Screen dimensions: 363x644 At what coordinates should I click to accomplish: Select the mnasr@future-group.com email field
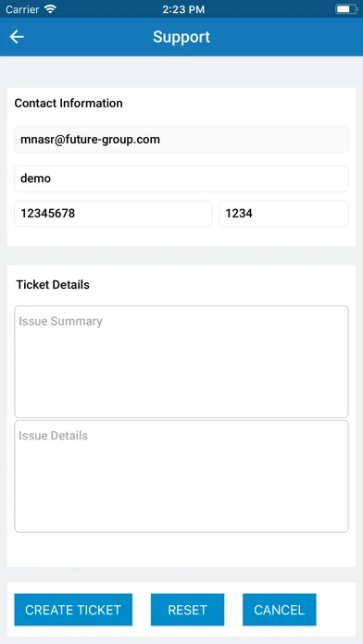(x=181, y=140)
